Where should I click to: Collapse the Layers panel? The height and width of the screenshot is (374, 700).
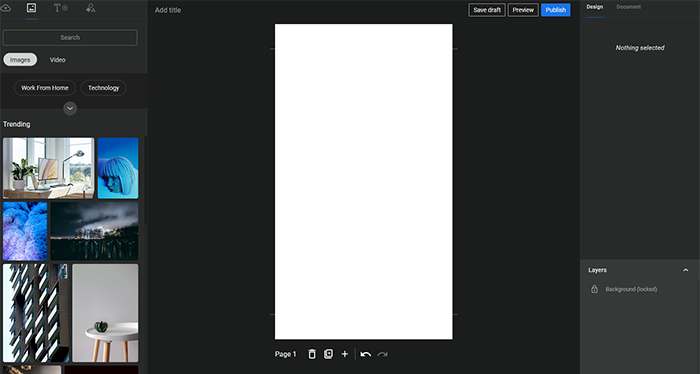coord(686,270)
